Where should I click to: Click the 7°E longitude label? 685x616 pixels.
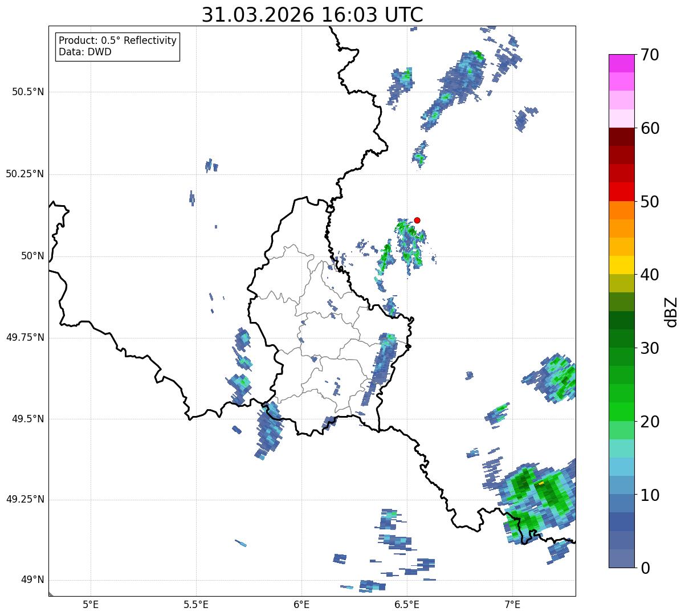point(512,604)
